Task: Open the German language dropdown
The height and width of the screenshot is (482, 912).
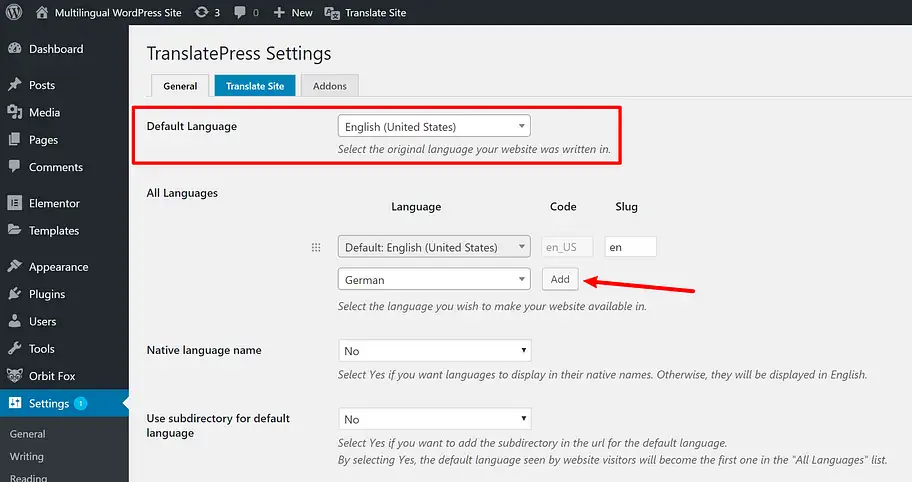Action: point(434,279)
